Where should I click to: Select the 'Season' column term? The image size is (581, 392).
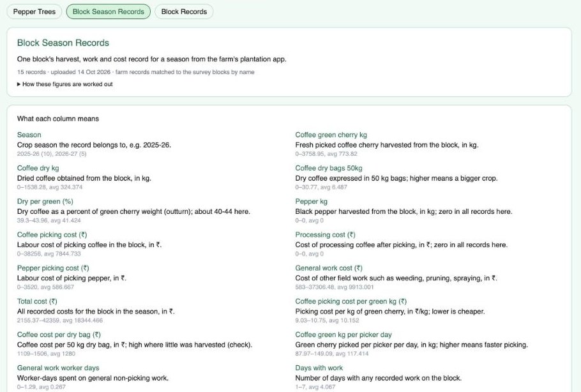29,135
